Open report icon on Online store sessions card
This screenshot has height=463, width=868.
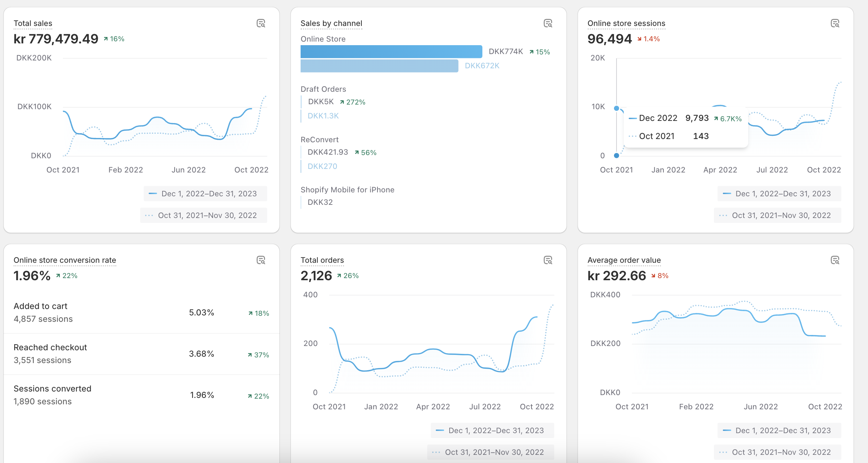pyautogui.click(x=835, y=23)
